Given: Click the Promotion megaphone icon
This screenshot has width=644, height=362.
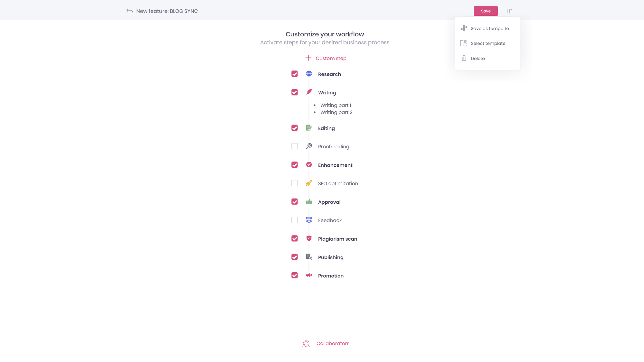Looking at the screenshot, I should (x=308, y=276).
